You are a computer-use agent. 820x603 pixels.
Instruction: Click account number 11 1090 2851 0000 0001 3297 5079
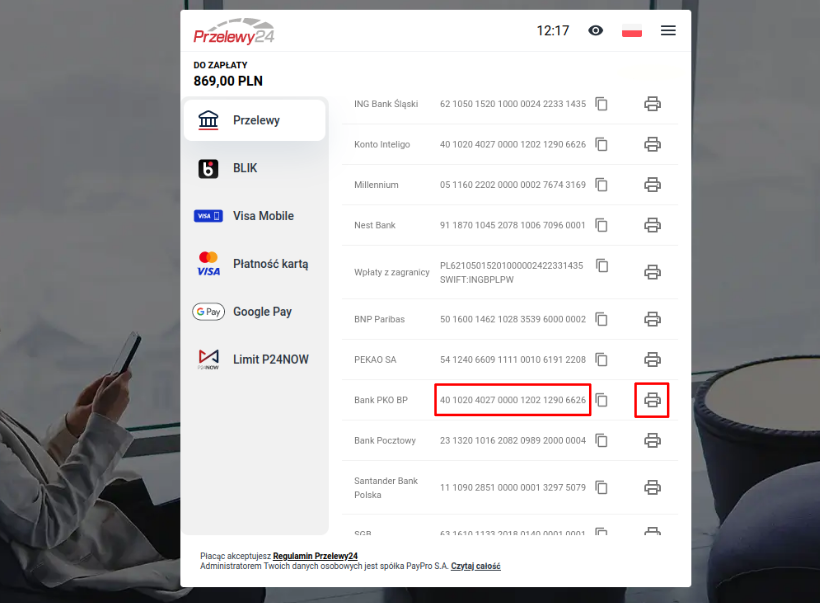point(512,487)
